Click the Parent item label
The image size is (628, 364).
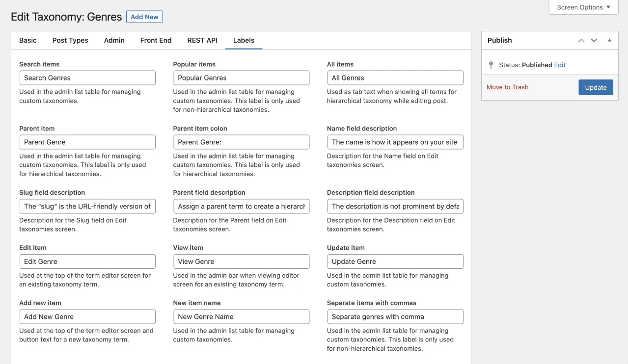click(x=37, y=129)
